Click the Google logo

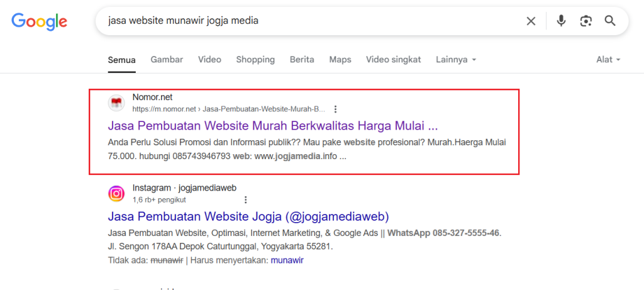39,21
